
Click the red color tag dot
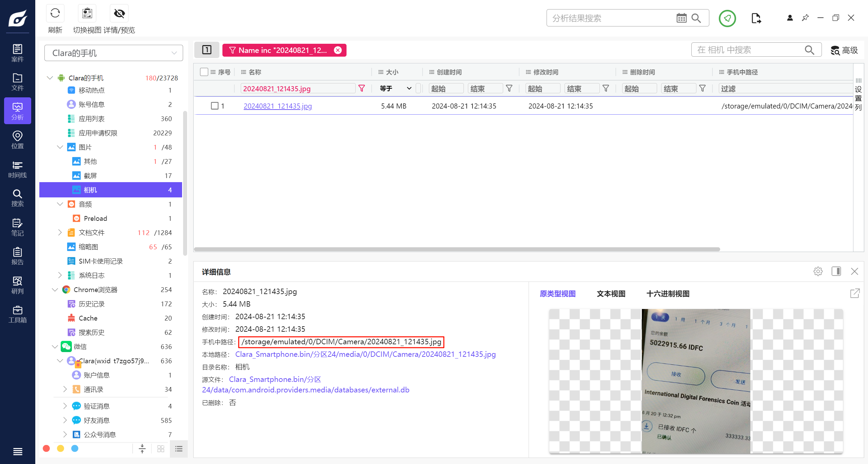coord(46,448)
